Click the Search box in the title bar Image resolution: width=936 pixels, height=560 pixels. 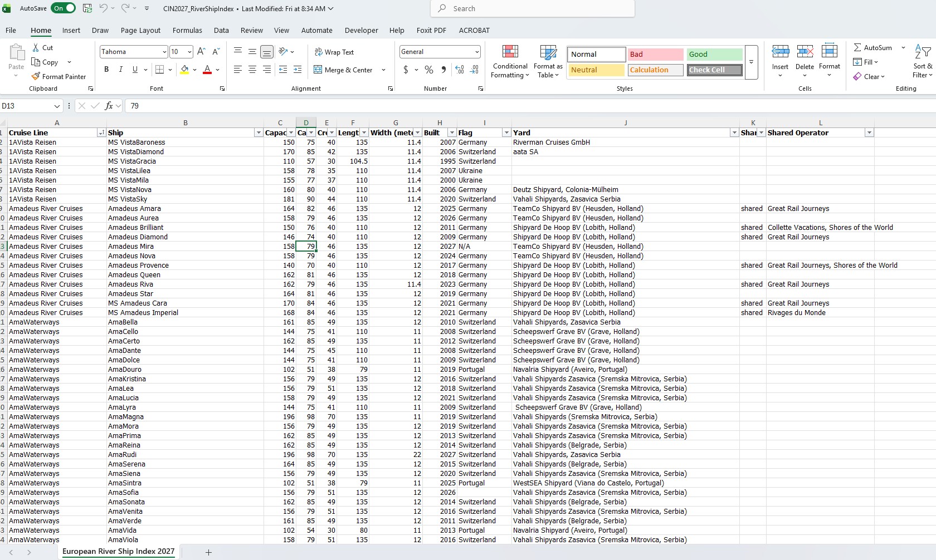click(x=533, y=8)
